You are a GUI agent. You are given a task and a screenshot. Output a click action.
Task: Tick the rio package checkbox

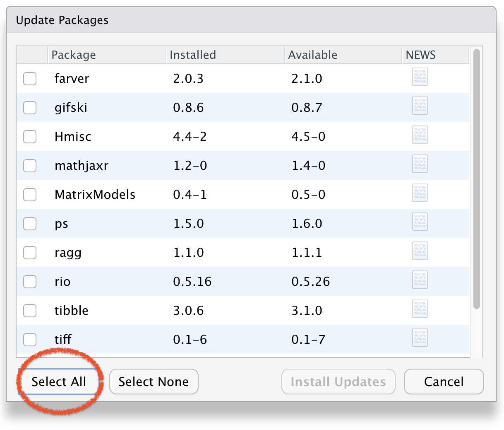click(x=30, y=282)
